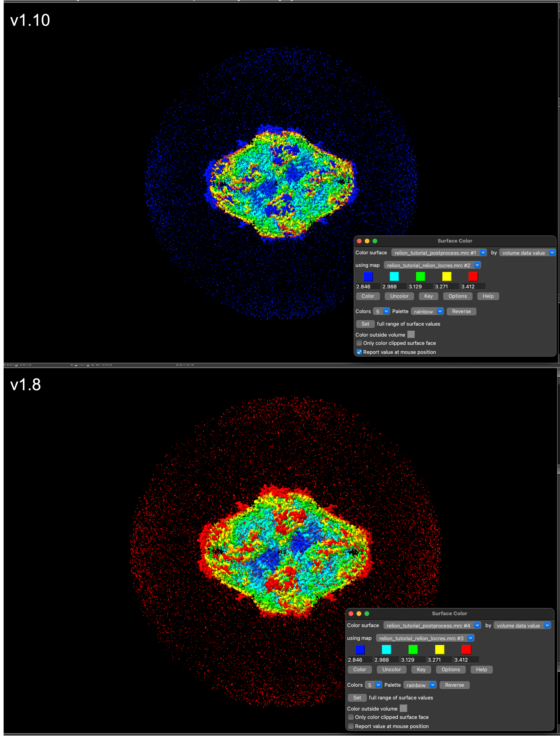Open the Colors count dropdown in the v1.8 dialog
This screenshot has width=560, height=736.
point(373,685)
